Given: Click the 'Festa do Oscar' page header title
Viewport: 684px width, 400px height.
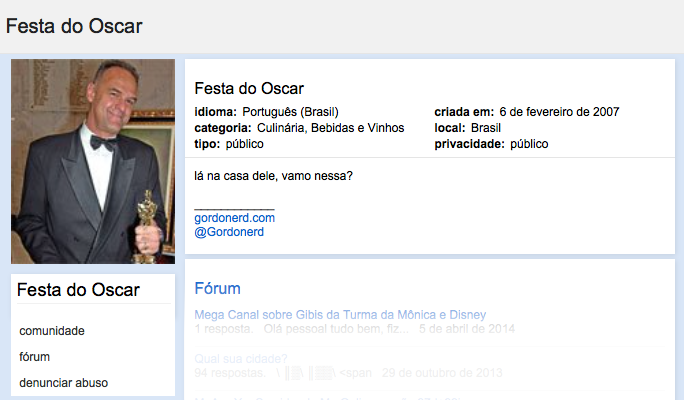Looking at the screenshot, I should [x=74, y=26].
